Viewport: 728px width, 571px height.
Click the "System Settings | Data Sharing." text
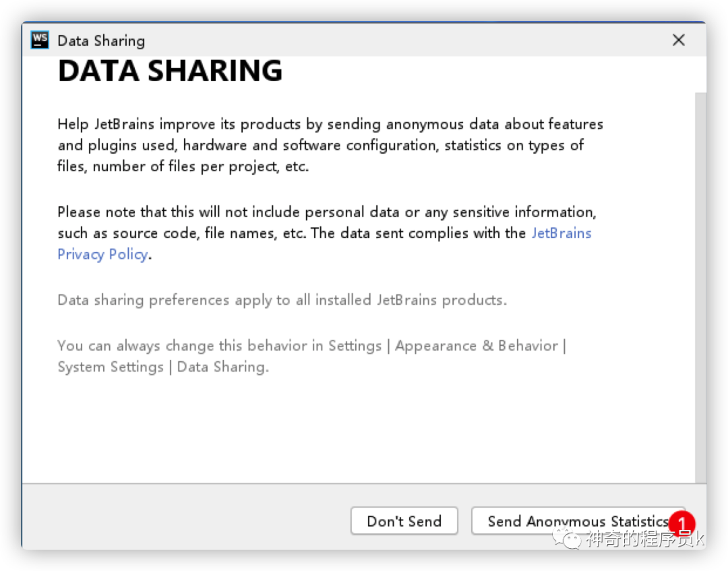163,367
